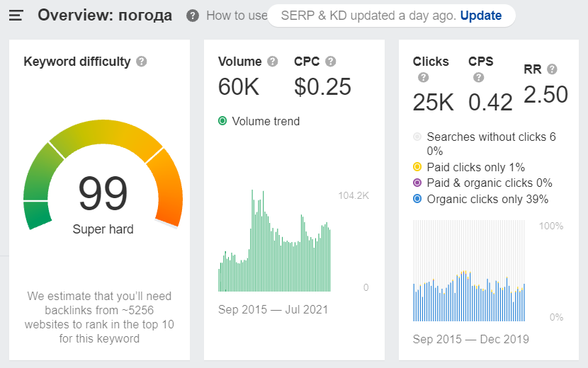588x368 pixels.
Task: Click help icon under CPS label
Action: (479, 78)
